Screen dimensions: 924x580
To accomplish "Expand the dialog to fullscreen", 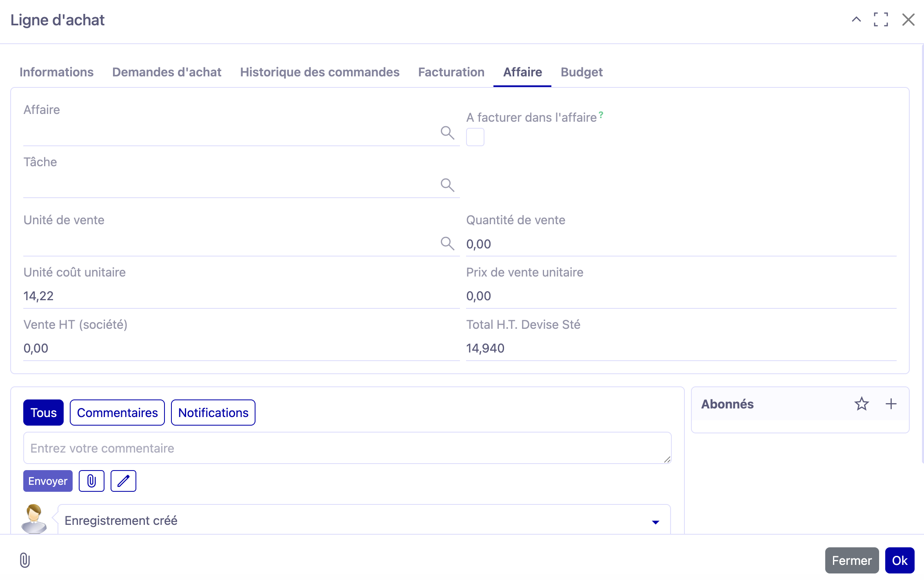I will 882,20.
